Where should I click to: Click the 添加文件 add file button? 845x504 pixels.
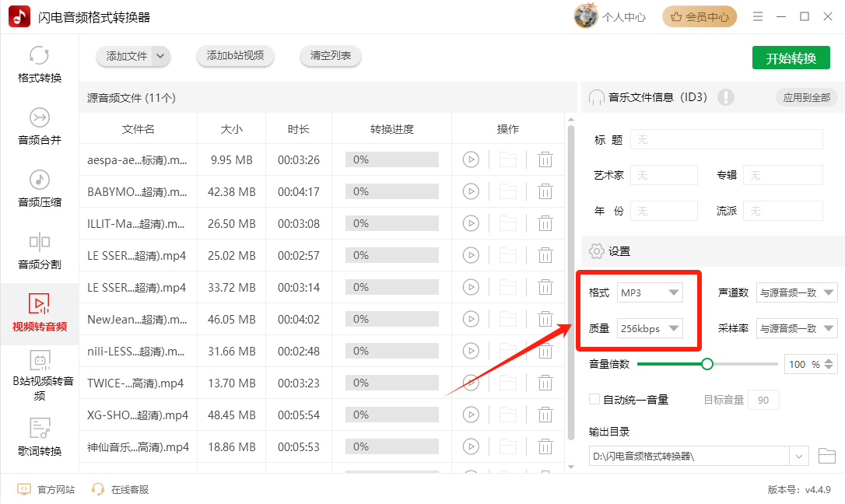pyautogui.click(x=126, y=56)
